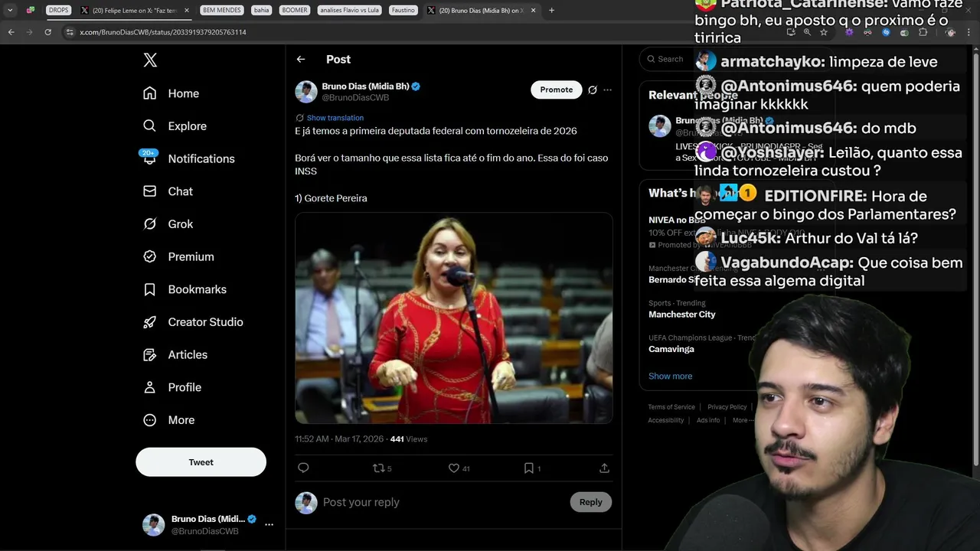The image size is (980, 551).
Task: Open Creator Studio
Action: [193, 322]
